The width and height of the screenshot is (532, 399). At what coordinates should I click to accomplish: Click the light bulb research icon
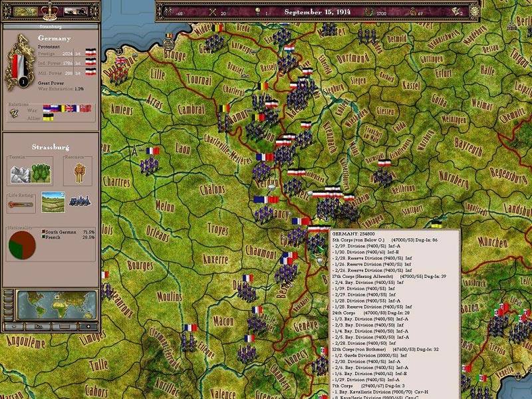point(258,11)
